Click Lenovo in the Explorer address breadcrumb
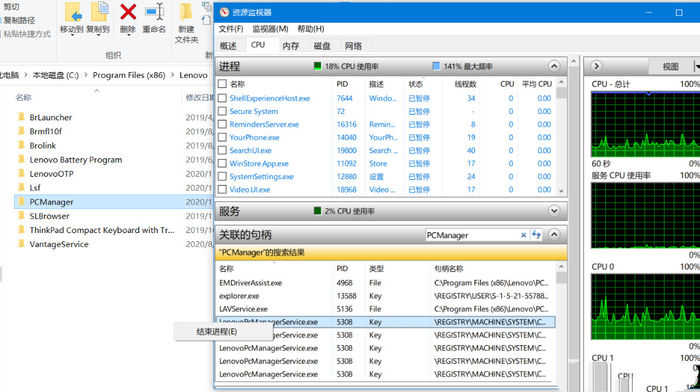The height and width of the screenshot is (392, 700). click(x=193, y=75)
